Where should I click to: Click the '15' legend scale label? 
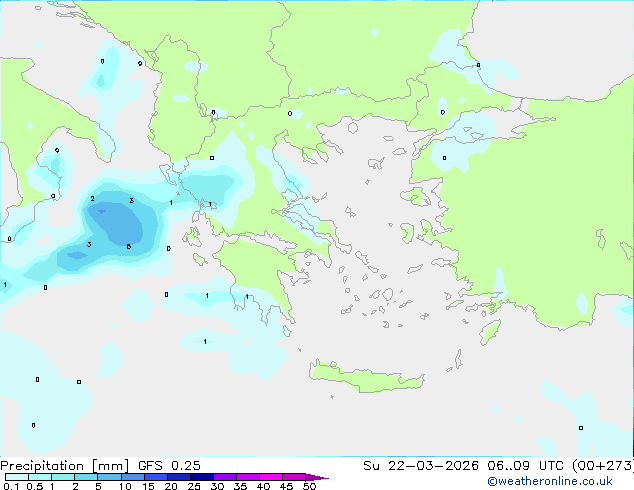click(148, 486)
